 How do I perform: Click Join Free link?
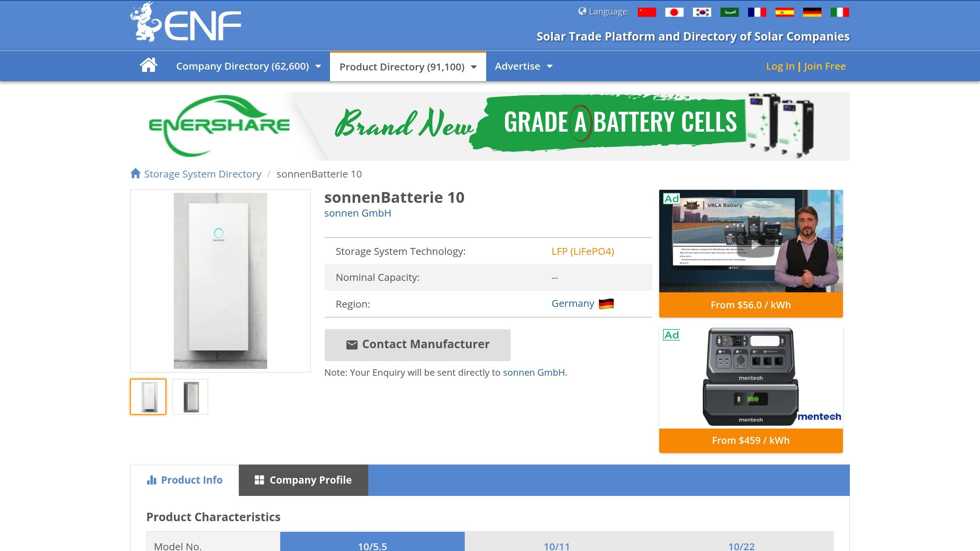pyautogui.click(x=825, y=67)
